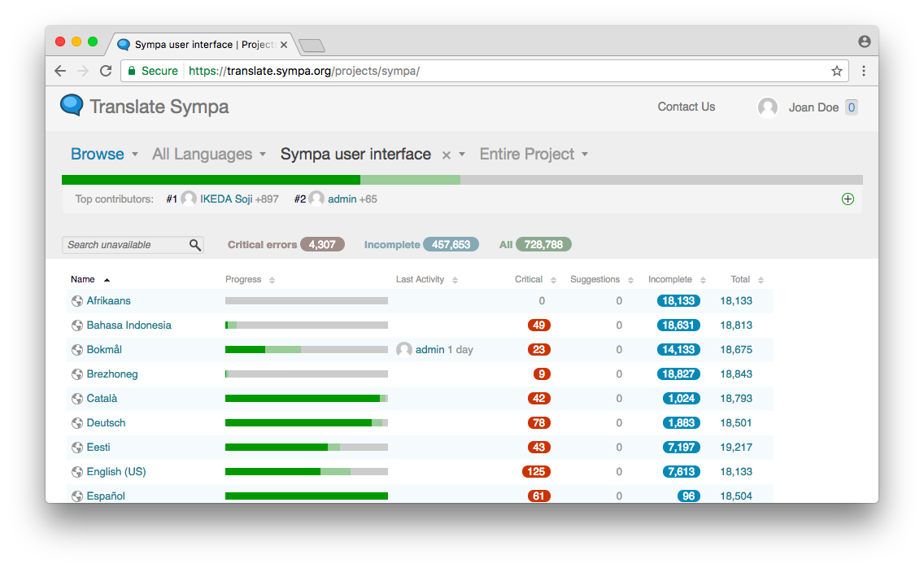This screenshot has height=568, width=924.
Task: Bookmark page with the star icon
Action: 836,71
